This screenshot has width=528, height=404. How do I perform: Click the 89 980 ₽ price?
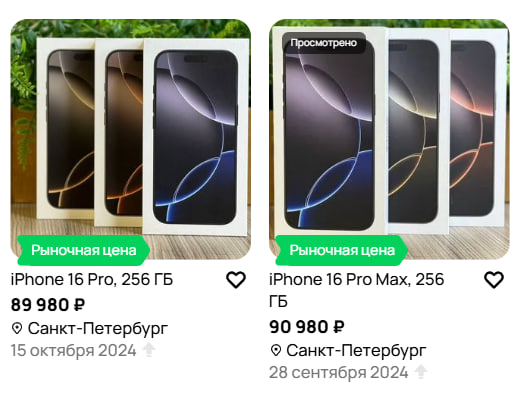click(48, 305)
